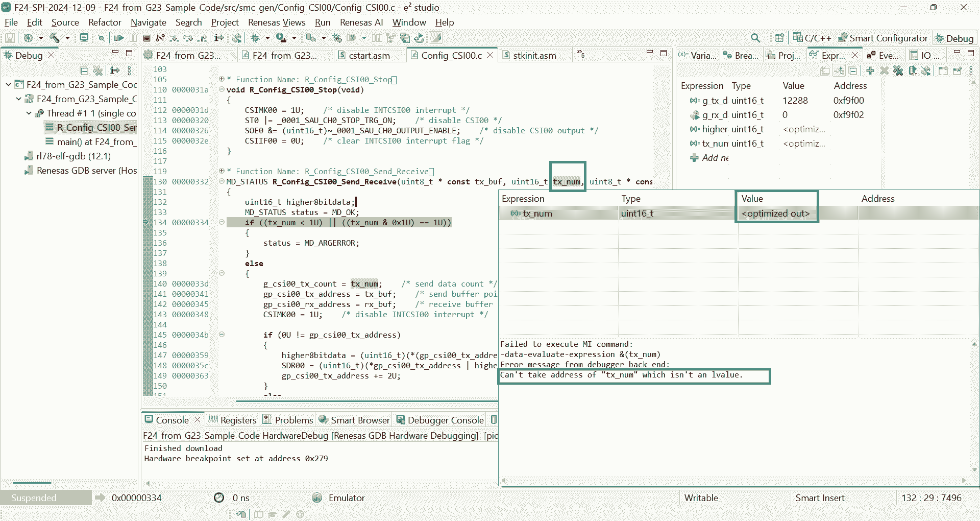Click the console horizontal scrollbar

[316, 483]
